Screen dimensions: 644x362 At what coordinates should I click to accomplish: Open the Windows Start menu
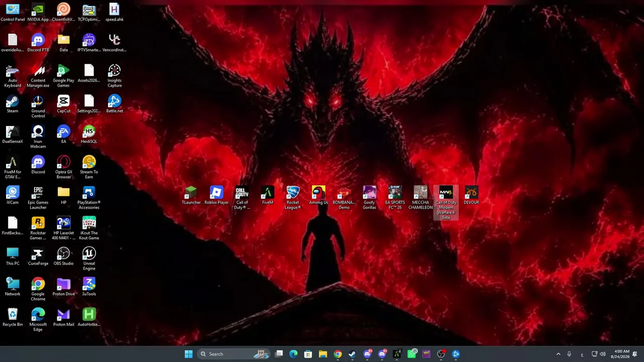point(189,354)
